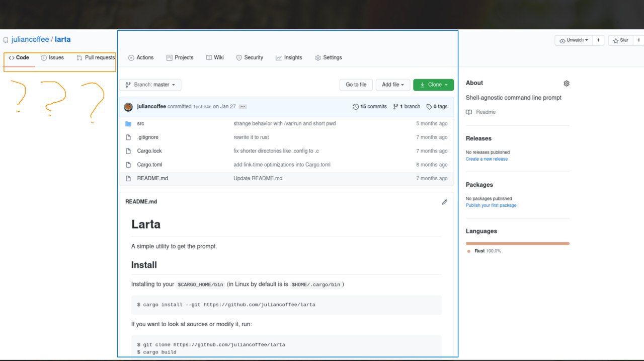The height and width of the screenshot is (361, 644).
Task: Open the Cargo.toml file
Action: pyautogui.click(x=149, y=165)
